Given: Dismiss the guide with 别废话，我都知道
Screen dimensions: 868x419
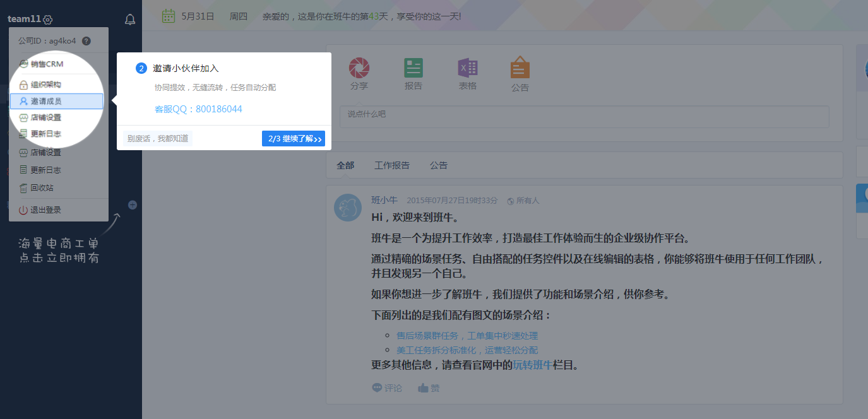Looking at the screenshot, I should (158, 138).
